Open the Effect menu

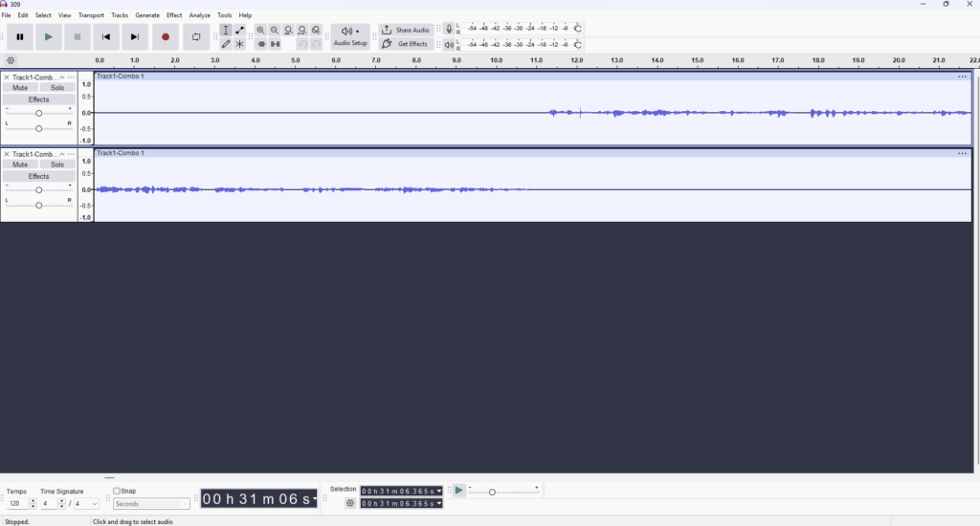point(174,15)
